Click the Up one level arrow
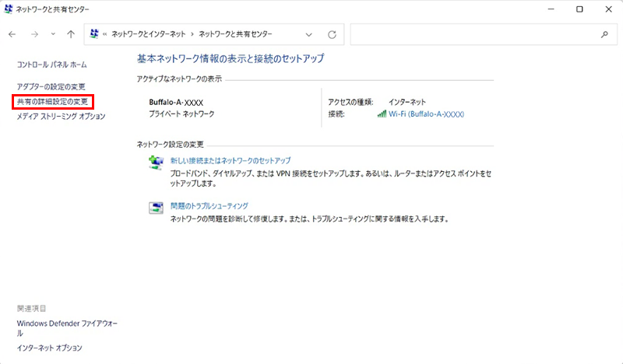This screenshot has height=364, width=623. coord(71,35)
